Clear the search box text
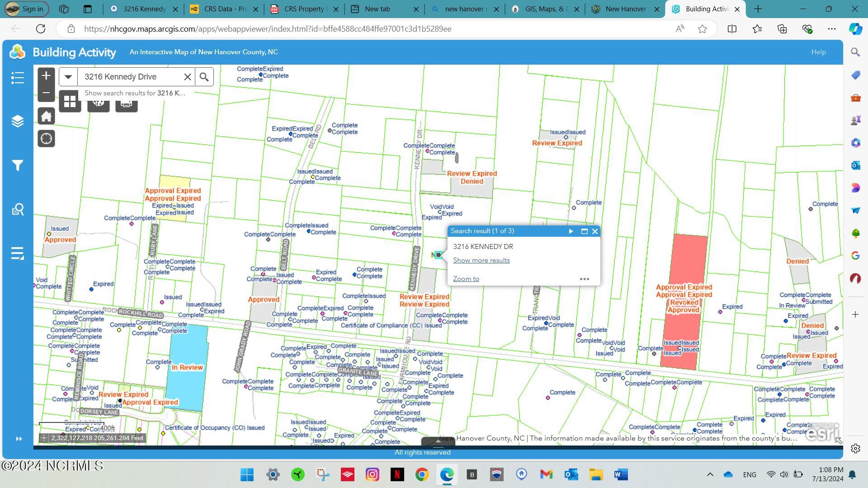Screen dimensions: 868x488 point(187,77)
